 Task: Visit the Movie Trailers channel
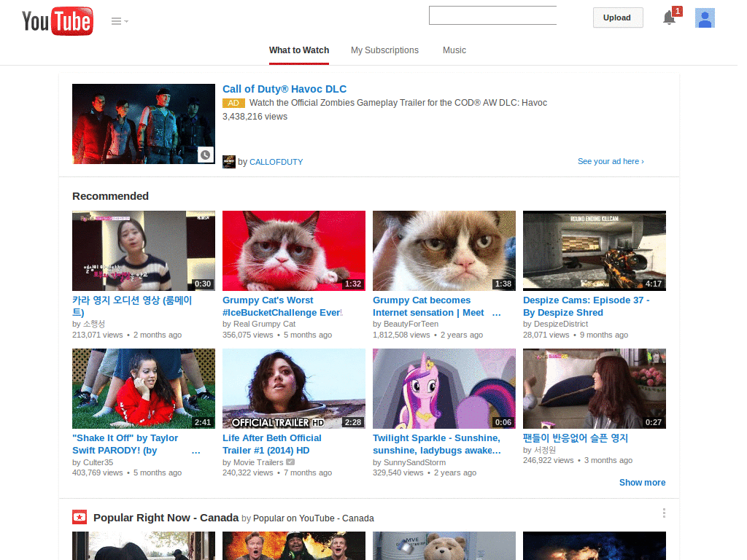coord(258,462)
